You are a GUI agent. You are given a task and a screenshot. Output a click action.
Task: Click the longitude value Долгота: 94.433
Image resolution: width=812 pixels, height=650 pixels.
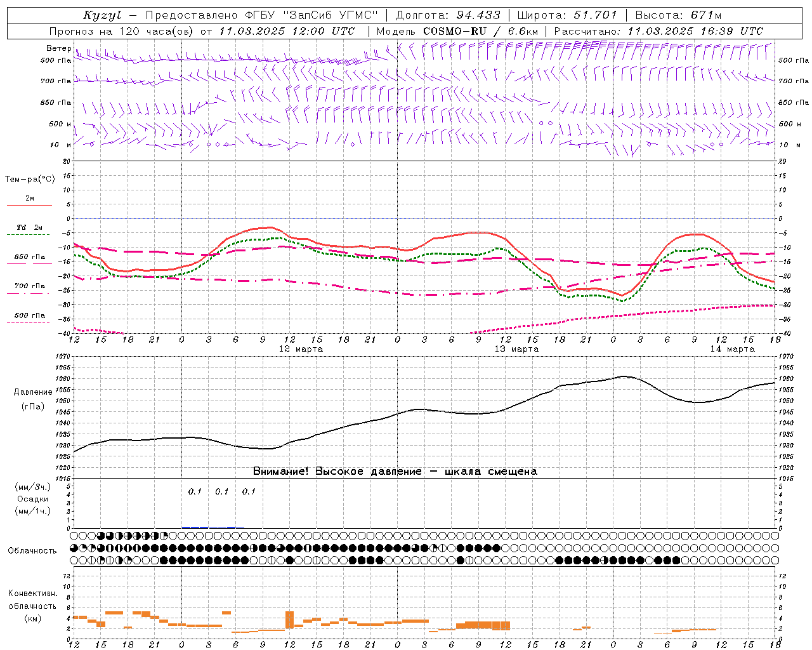point(448,15)
